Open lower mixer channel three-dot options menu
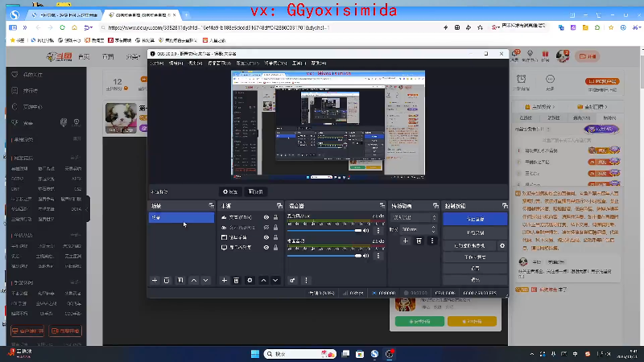644x362 pixels. coord(378,256)
